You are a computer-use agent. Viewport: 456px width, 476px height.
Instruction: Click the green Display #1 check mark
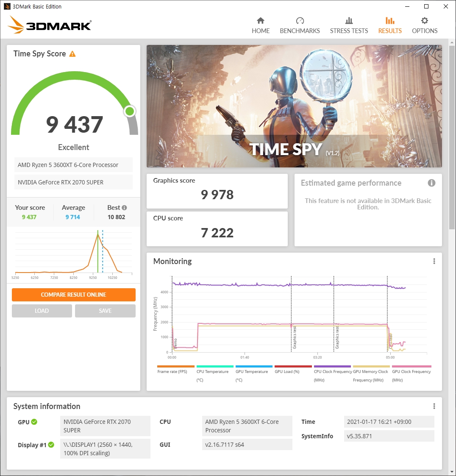pyautogui.click(x=51, y=445)
